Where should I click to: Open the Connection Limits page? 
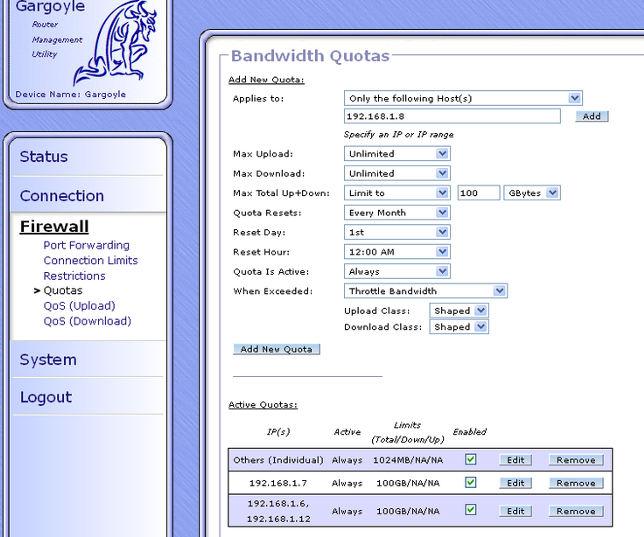(91, 260)
